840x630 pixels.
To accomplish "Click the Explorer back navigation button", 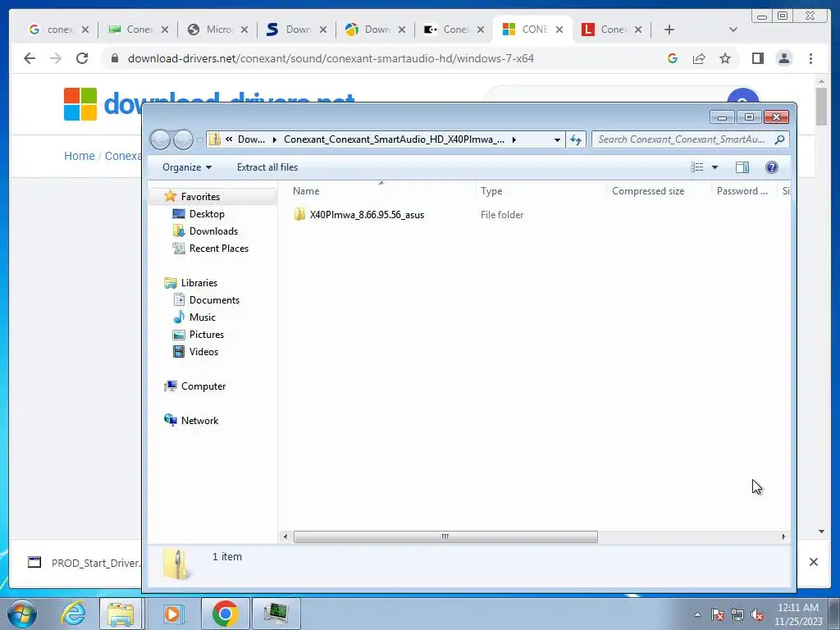I will click(160, 139).
